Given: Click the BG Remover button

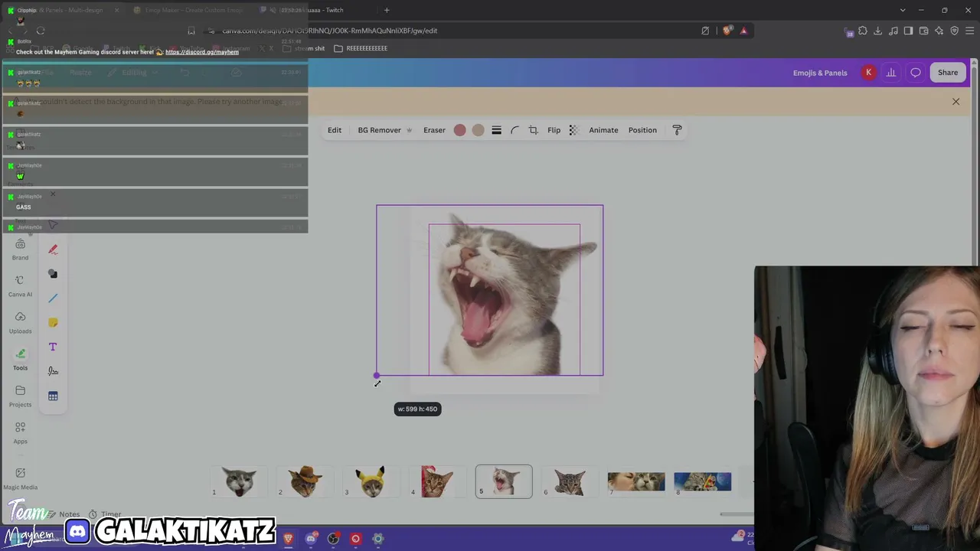Looking at the screenshot, I should click(x=384, y=130).
